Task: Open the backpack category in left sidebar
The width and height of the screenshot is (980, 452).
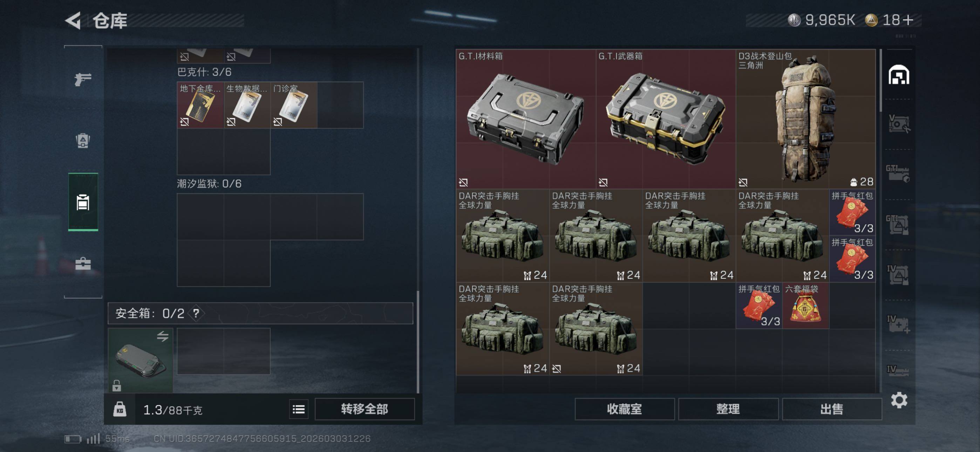Action: (83, 141)
